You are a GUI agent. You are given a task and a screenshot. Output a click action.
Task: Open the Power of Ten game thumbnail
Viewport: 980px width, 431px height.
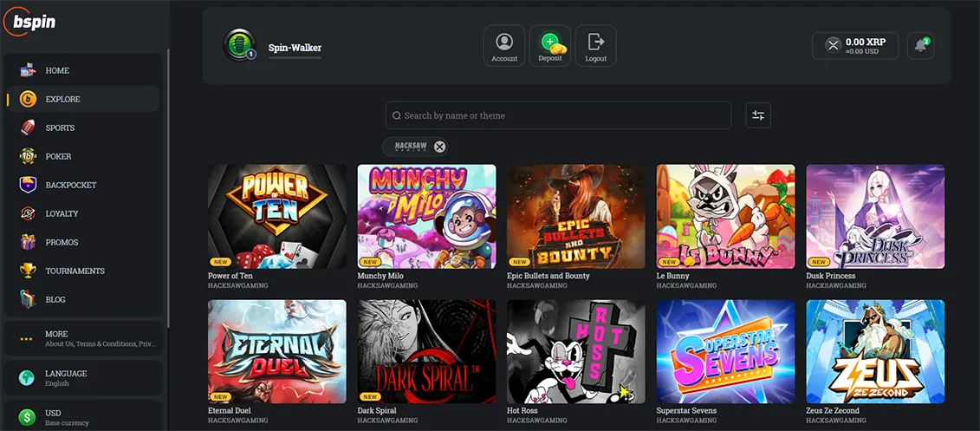point(277,217)
